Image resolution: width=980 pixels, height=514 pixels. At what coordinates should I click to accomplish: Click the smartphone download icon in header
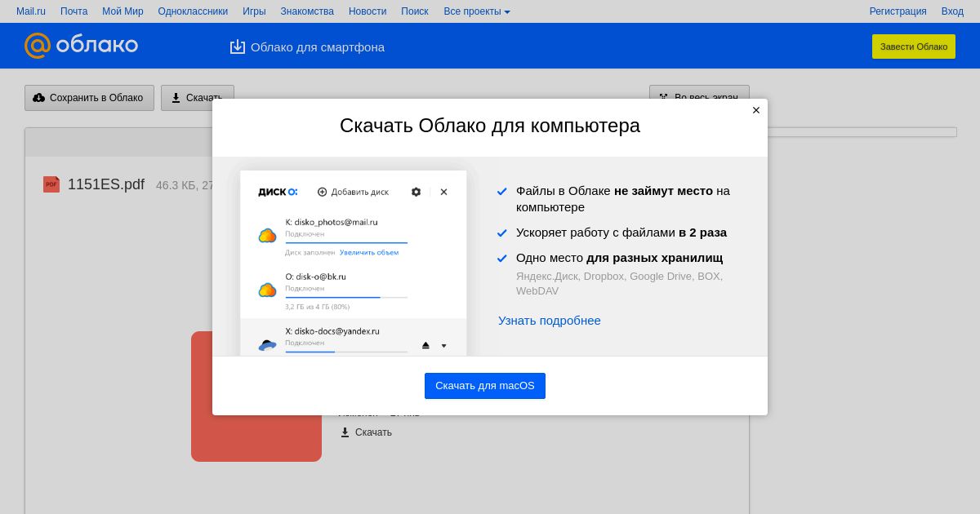pyautogui.click(x=238, y=47)
